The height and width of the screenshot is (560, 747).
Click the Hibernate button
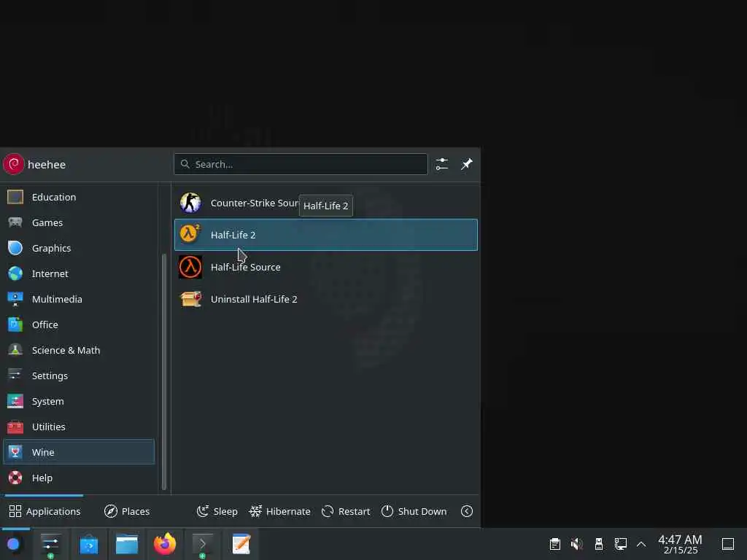280,511
